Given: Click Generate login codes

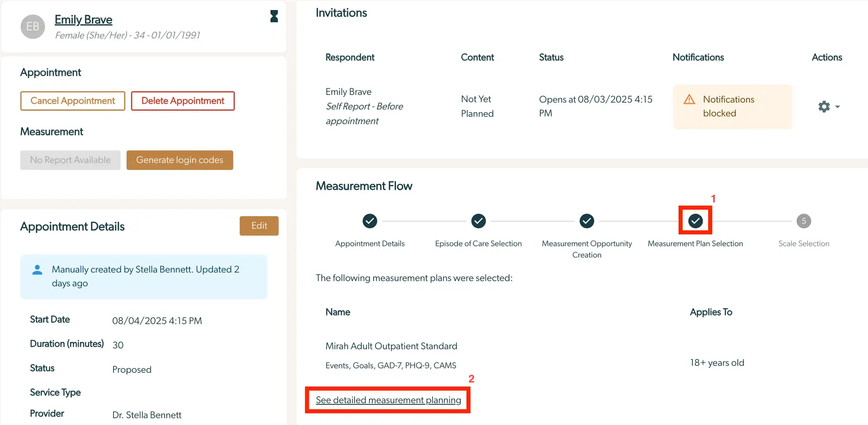Looking at the screenshot, I should [179, 160].
